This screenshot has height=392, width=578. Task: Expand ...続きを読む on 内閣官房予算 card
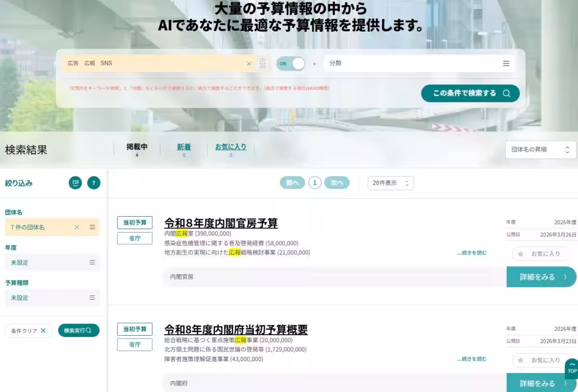[472, 253]
